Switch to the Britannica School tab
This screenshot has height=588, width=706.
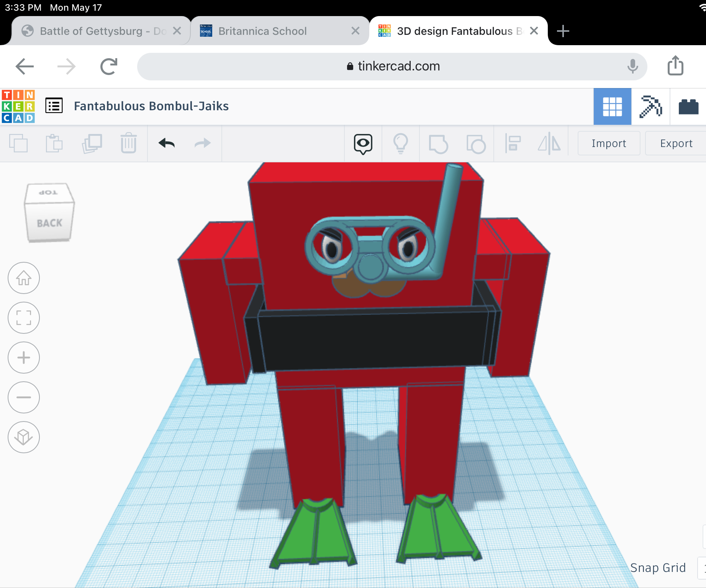pyautogui.click(x=263, y=31)
